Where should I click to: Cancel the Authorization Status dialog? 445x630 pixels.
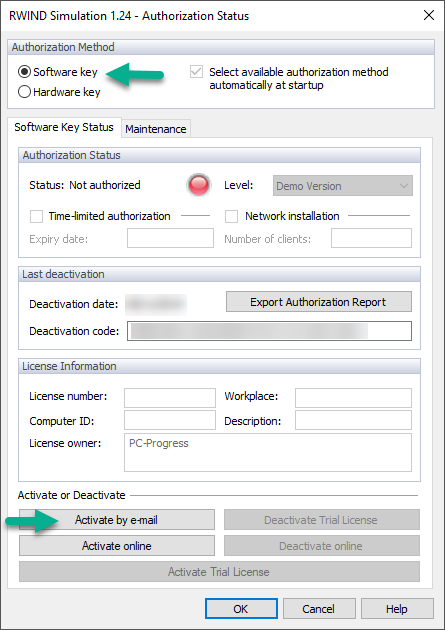tap(319, 609)
